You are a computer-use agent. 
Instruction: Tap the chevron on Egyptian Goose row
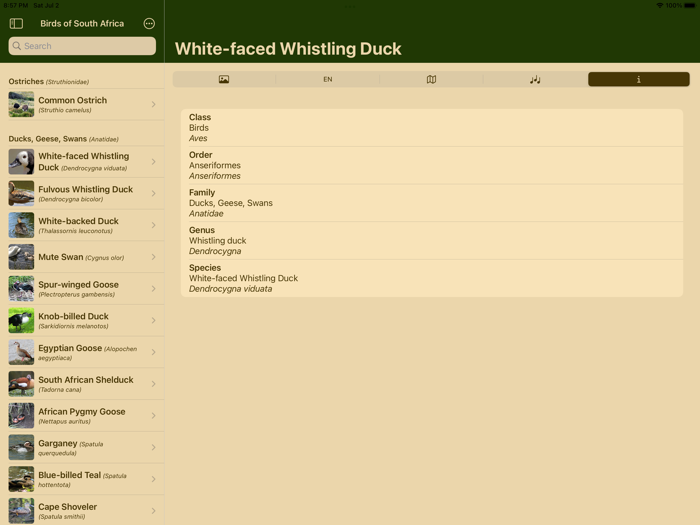[154, 352]
